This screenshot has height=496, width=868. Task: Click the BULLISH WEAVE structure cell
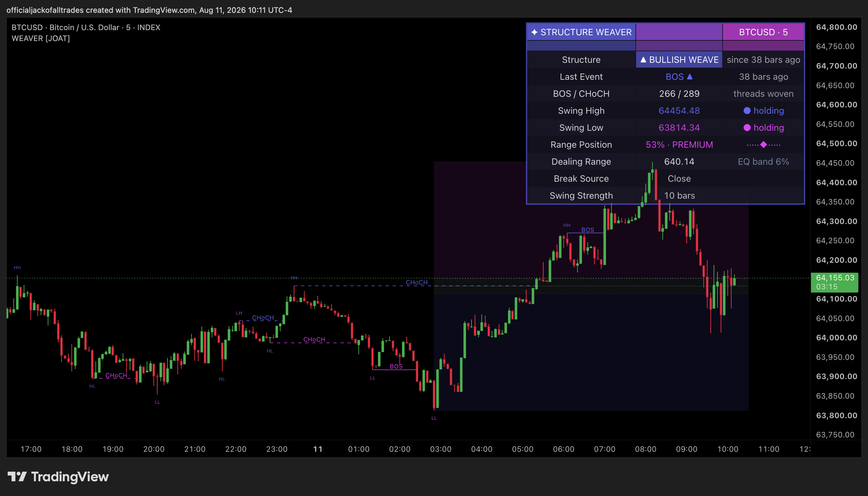click(679, 60)
